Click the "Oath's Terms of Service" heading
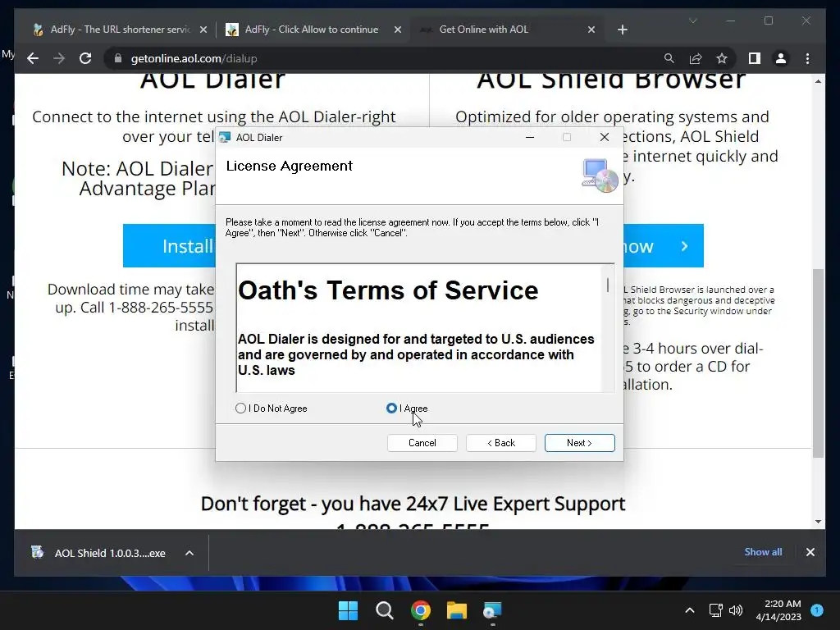This screenshot has width=840, height=630. pos(388,291)
